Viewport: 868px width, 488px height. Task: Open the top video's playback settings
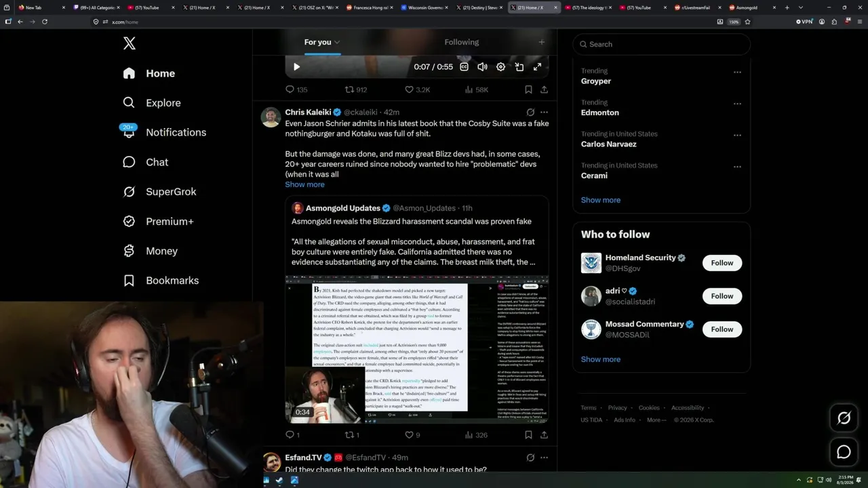(500, 67)
